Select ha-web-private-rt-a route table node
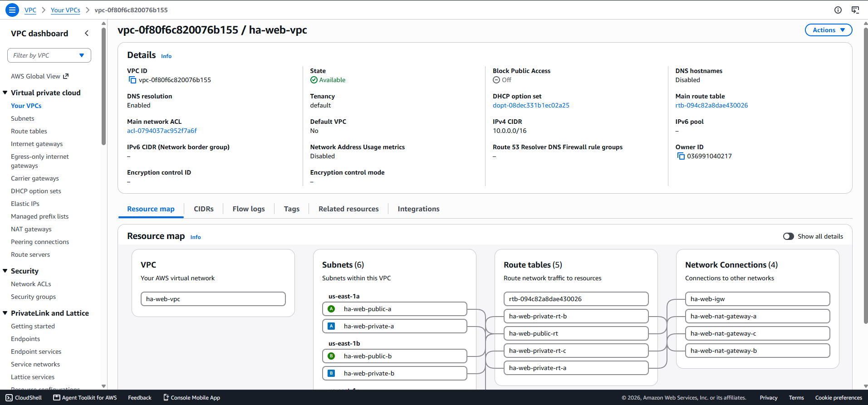This screenshot has height=405, width=868. tap(576, 368)
